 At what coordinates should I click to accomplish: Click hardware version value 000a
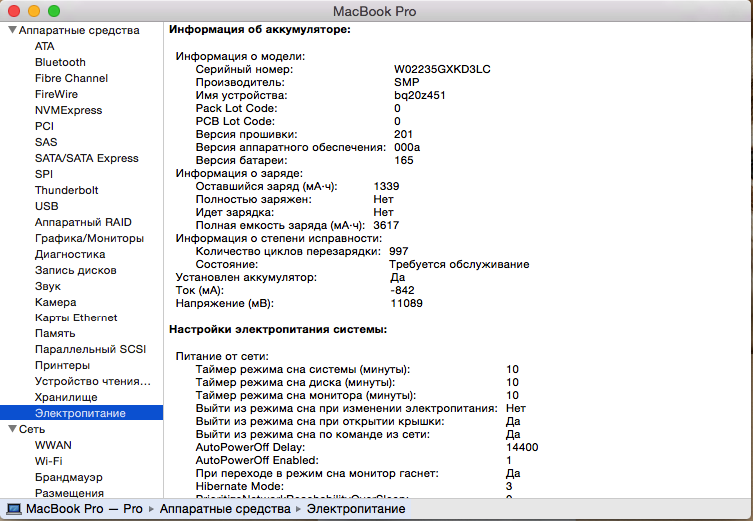pyautogui.click(x=407, y=147)
